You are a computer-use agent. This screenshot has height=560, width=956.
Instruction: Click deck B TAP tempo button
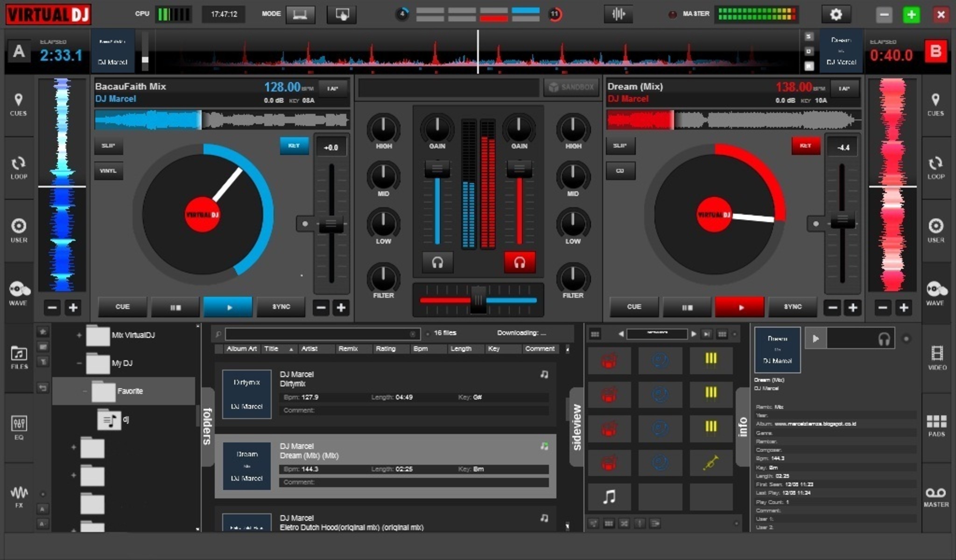click(x=844, y=88)
